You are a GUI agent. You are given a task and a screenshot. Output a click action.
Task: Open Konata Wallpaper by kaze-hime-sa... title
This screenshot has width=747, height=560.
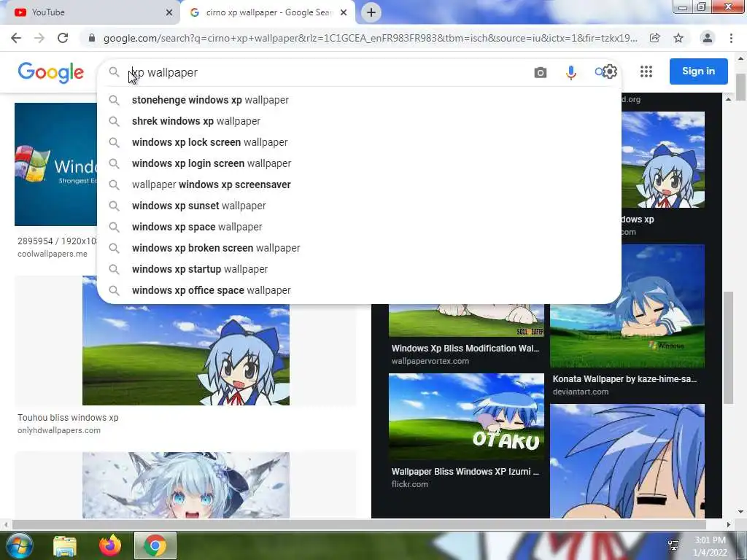pyautogui.click(x=624, y=379)
